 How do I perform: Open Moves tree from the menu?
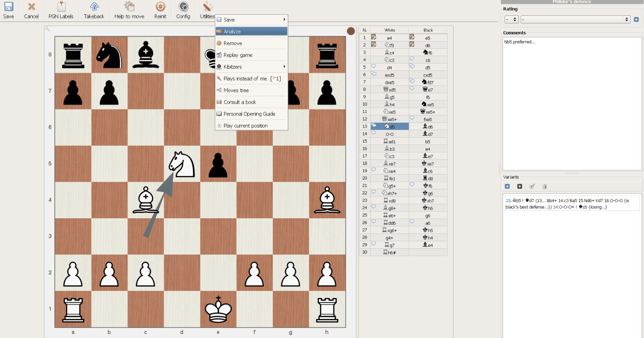(251, 90)
